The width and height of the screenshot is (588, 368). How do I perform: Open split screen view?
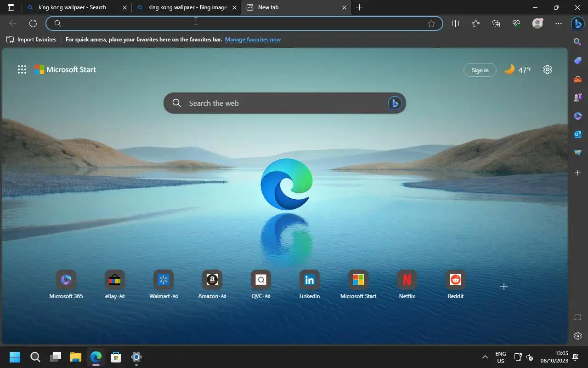tap(456, 23)
